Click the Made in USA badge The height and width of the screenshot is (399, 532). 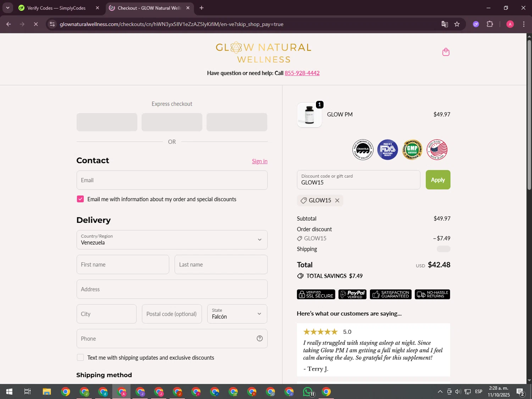point(437,150)
